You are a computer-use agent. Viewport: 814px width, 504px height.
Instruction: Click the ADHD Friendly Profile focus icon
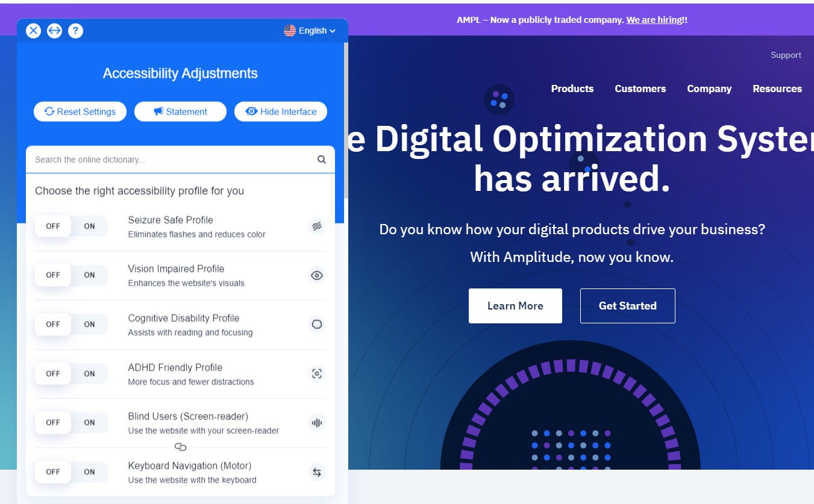(316, 374)
